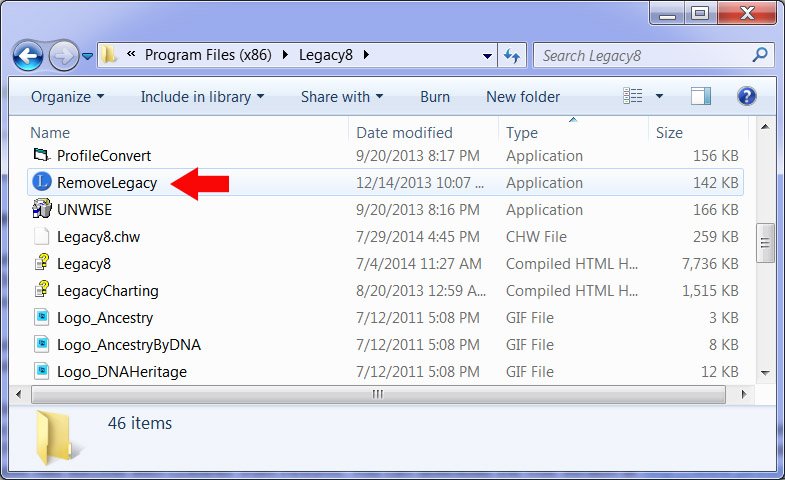Click the horizontal scrollbar thumb
This screenshot has height=480, width=785.
pyautogui.click(x=378, y=394)
